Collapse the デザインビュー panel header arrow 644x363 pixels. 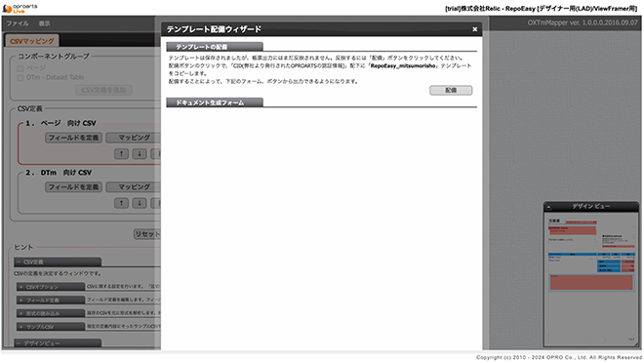pyautogui.click(x=548, y=207)
